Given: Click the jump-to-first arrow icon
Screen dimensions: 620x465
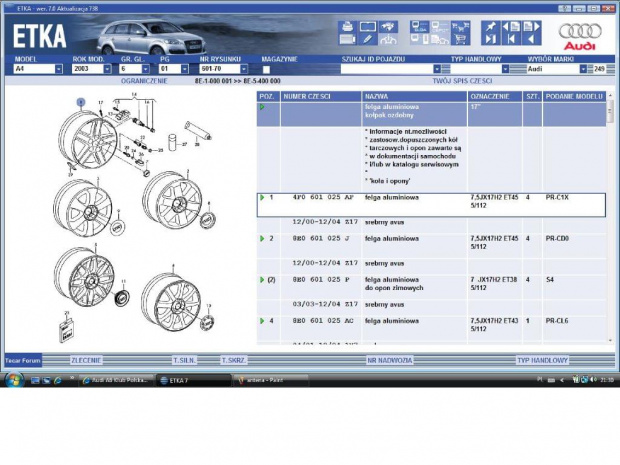Looking at the screenshot, I should (511, 39).
